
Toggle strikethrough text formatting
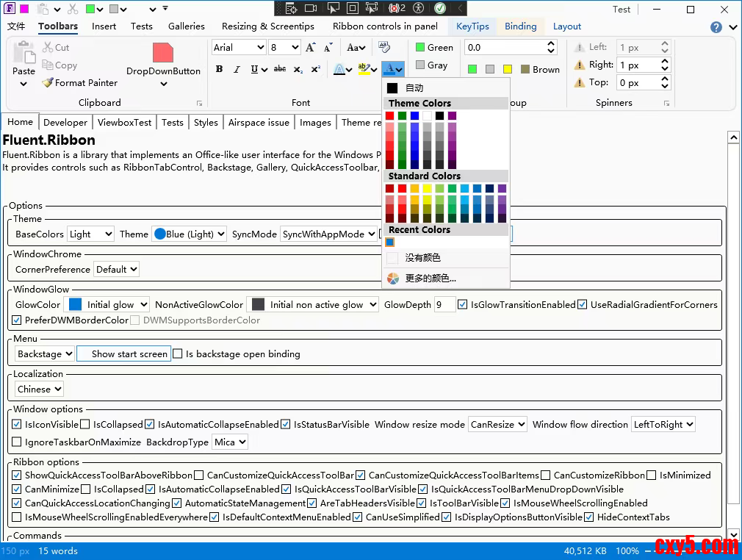click(x=280, y=70)
